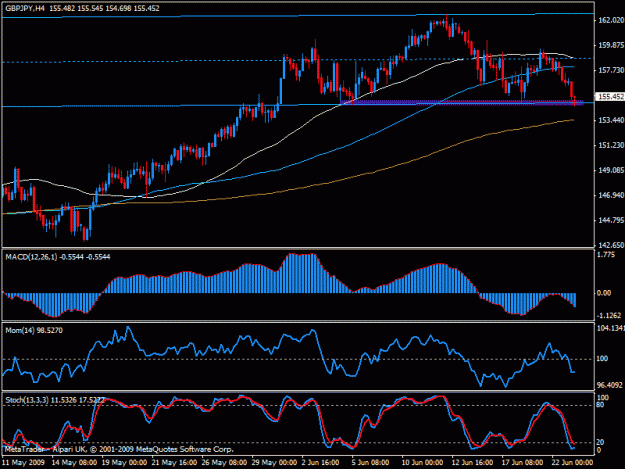Click the 2 Jun 16:00 time label

click(x=320, y=463)
